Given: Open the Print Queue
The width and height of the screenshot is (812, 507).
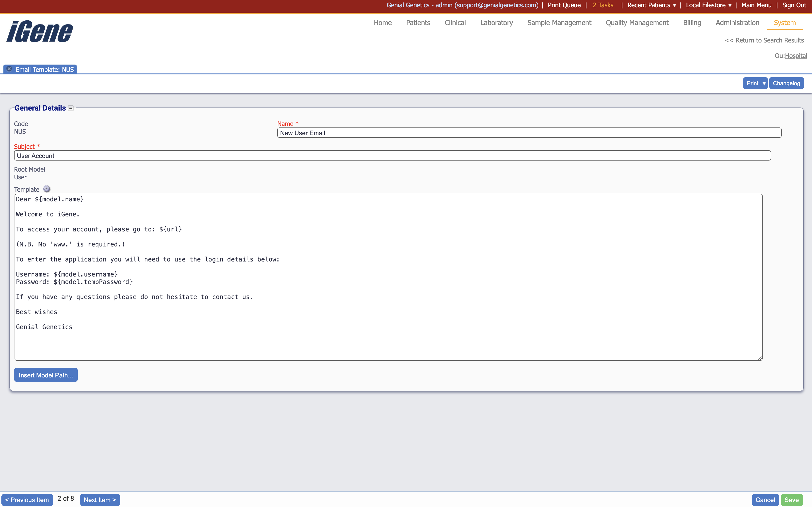Looking at the screenshot, I should [564, 5].
